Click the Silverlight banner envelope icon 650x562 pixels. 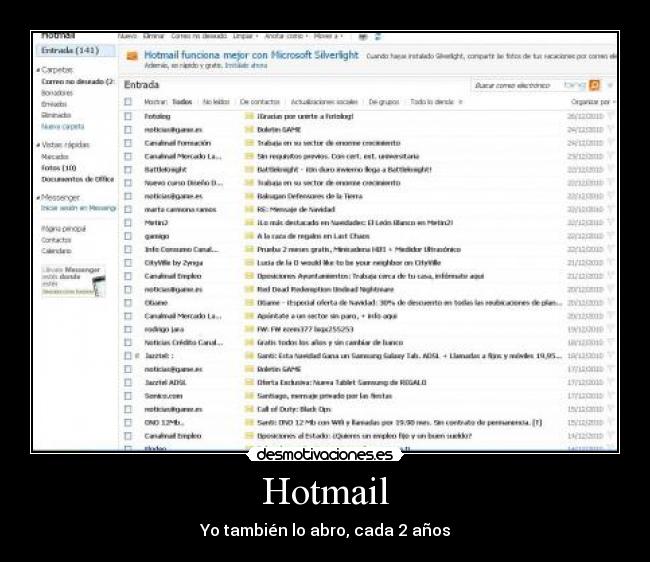pos(132,56)
